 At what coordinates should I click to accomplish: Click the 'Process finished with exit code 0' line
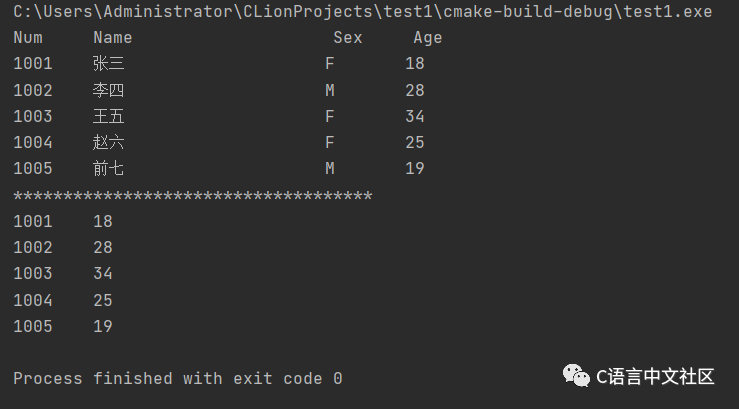tap(178, 379)
